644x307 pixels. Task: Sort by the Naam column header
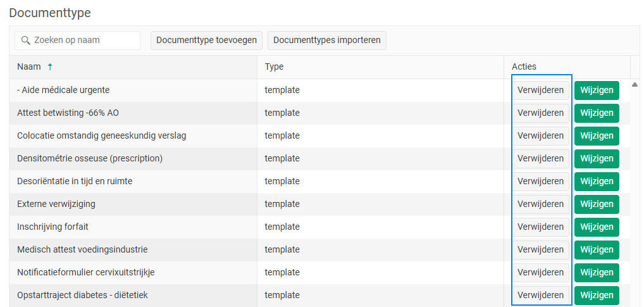(x=29, y=67)
